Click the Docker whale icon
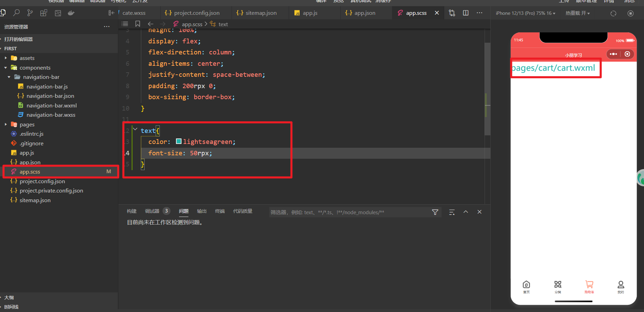644x312 pixels. click(71, 13)
